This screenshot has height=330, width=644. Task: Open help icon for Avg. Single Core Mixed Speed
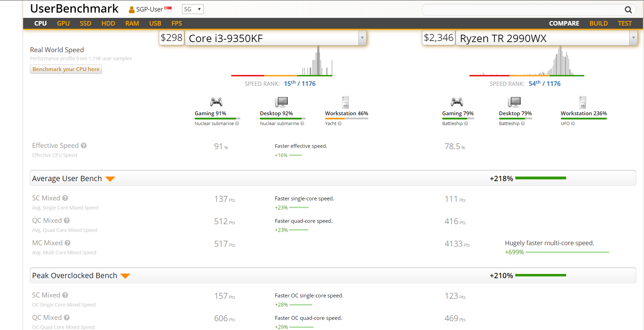pos(65,198)
